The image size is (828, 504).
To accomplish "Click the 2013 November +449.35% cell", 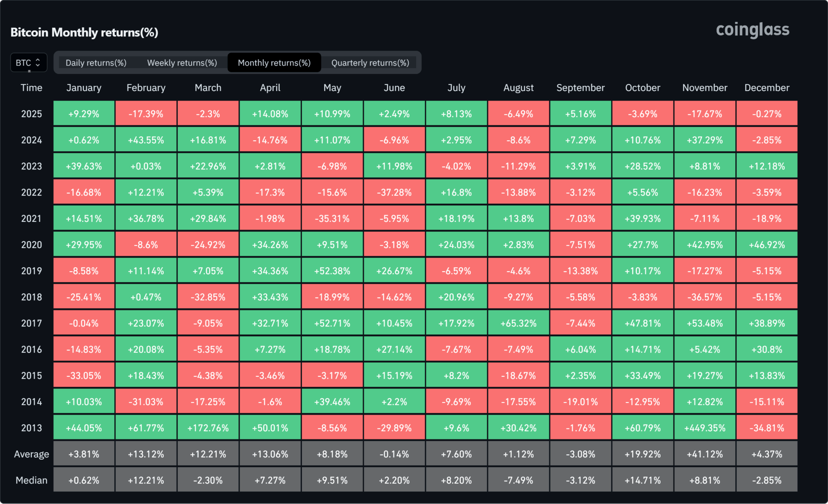I will point(705,428).
